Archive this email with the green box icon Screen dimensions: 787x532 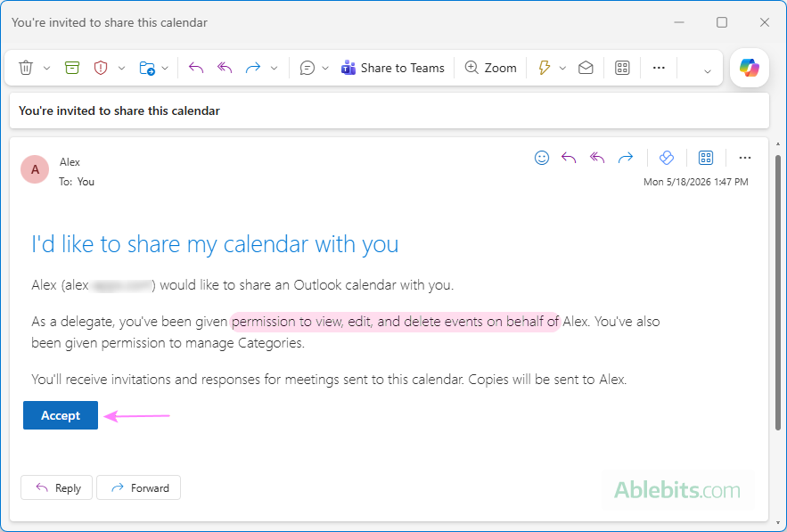(x=72, y=68)
